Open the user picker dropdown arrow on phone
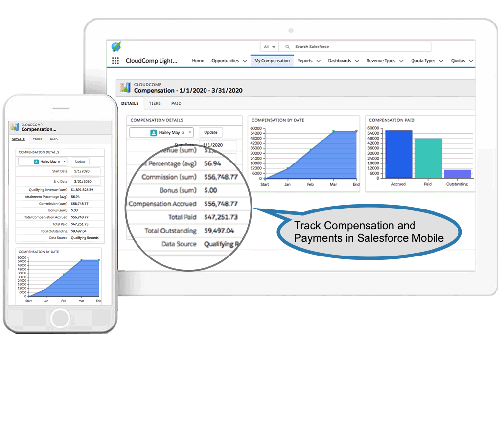The width and height of the screenshot is (504, 442). coord(64,162)
